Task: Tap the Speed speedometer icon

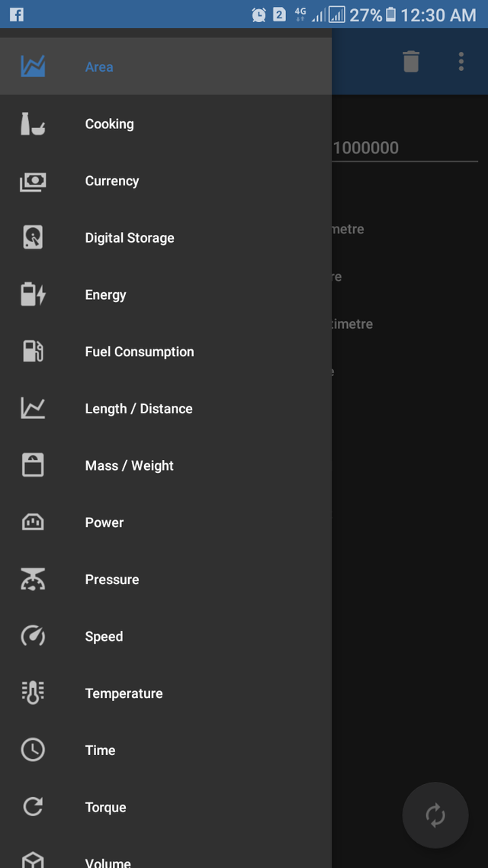Action: tap(33, 636)
